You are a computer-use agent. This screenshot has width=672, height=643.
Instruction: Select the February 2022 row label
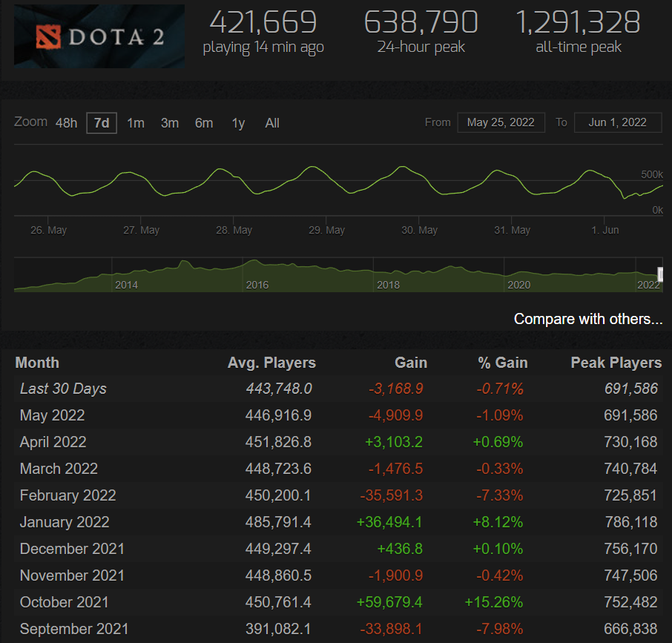[x=67, y=495]
